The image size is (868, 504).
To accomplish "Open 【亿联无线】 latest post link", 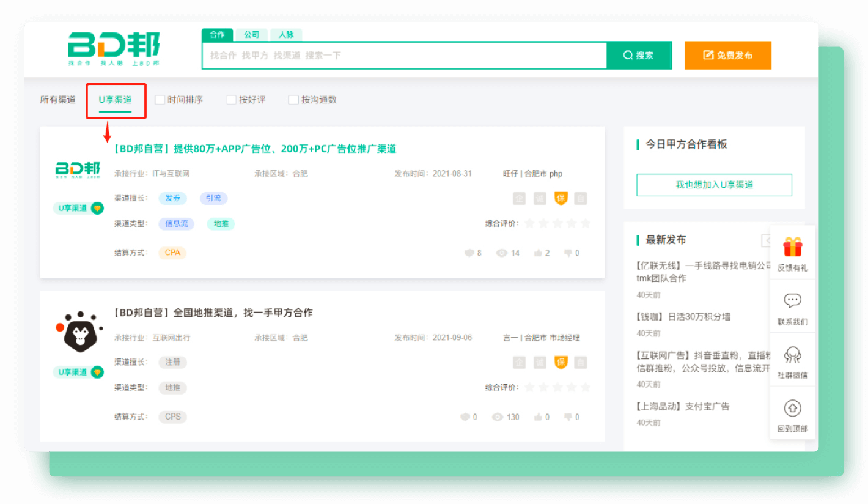I will click(704, 272).
